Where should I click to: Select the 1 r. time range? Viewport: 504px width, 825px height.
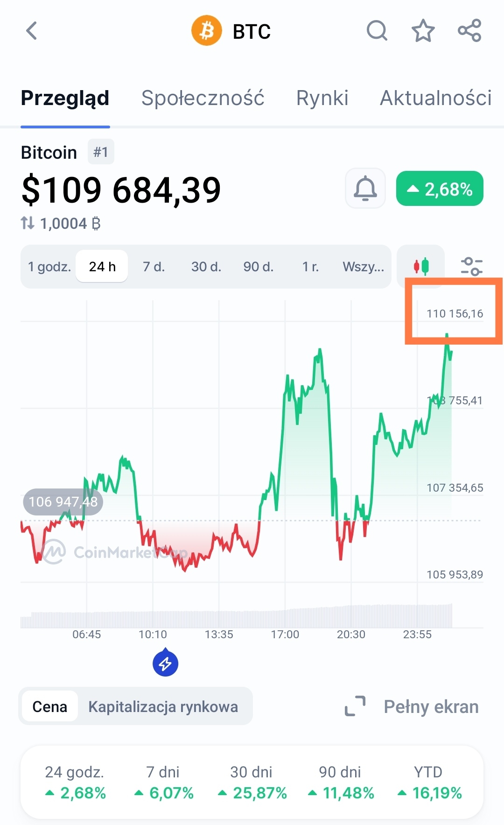pyautogui.click(x=310, y=267)
